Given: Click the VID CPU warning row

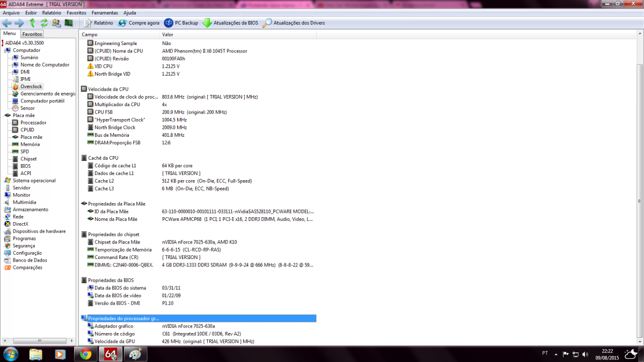Looking at the screenshot, I should click(x=198, y=66).
